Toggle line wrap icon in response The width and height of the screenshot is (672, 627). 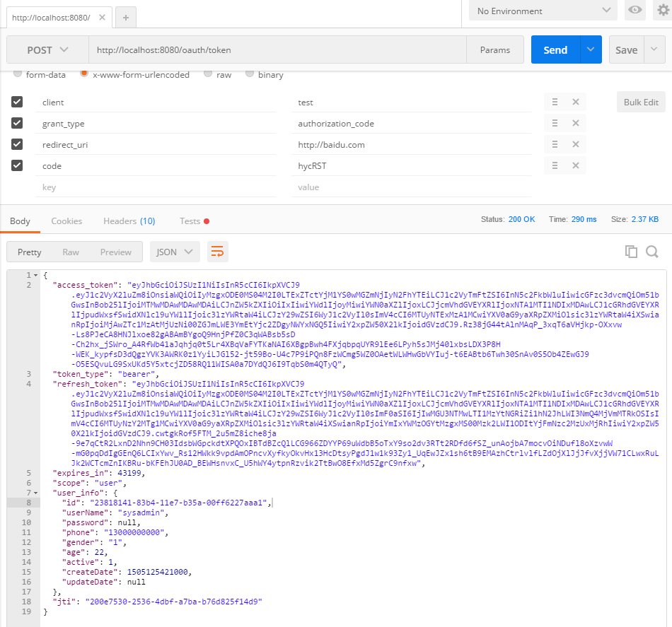[x=218, y=252]
